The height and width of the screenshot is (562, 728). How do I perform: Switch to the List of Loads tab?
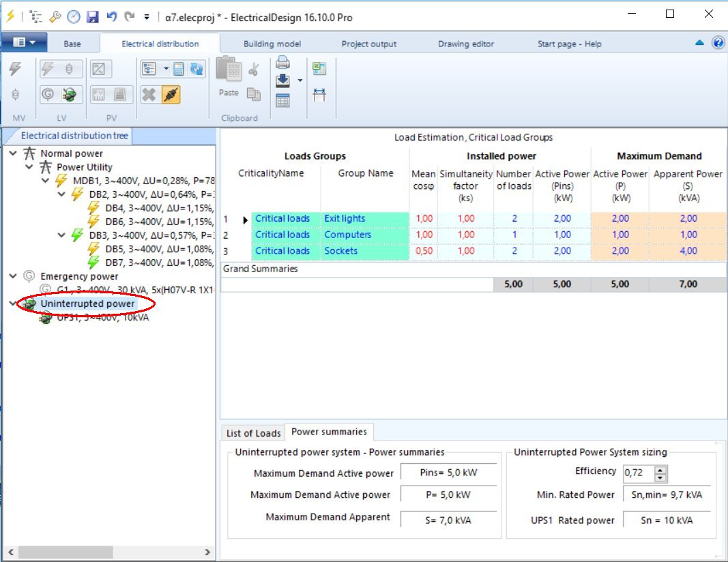(253, 433)
